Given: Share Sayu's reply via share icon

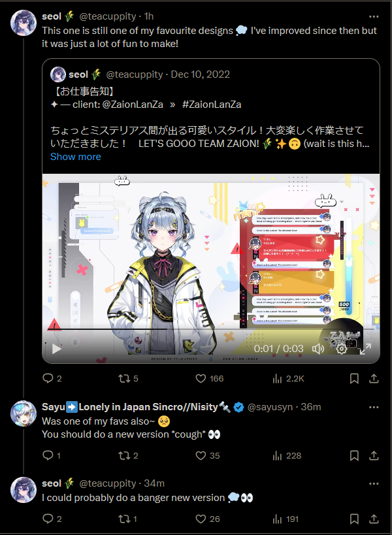Looking at the screenshot, I should (374, 455).
